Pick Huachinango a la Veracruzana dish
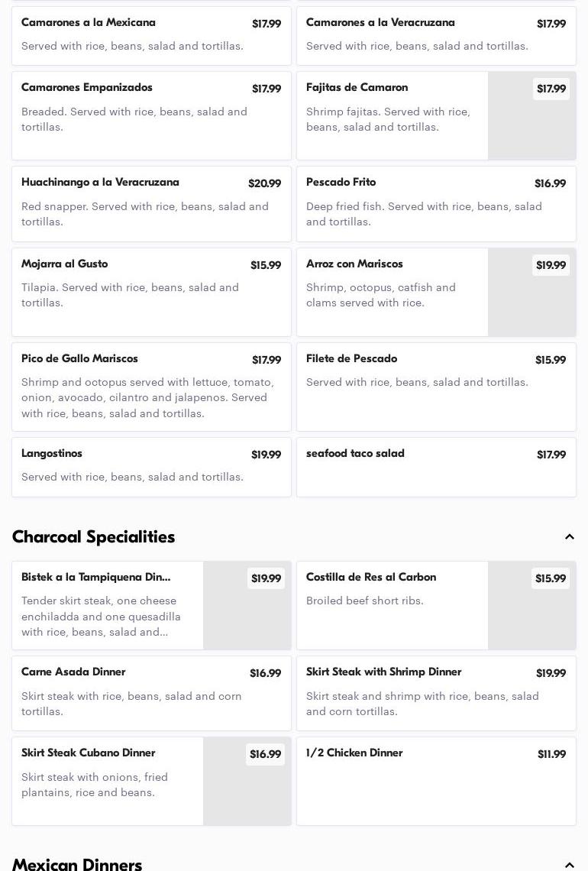This screenshot has width=588, height=871. click(151, 204)
